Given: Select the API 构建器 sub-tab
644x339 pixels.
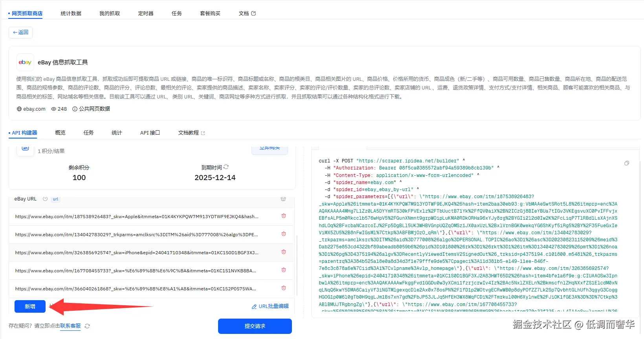Looking at the screenshot, I should point(24,133).
